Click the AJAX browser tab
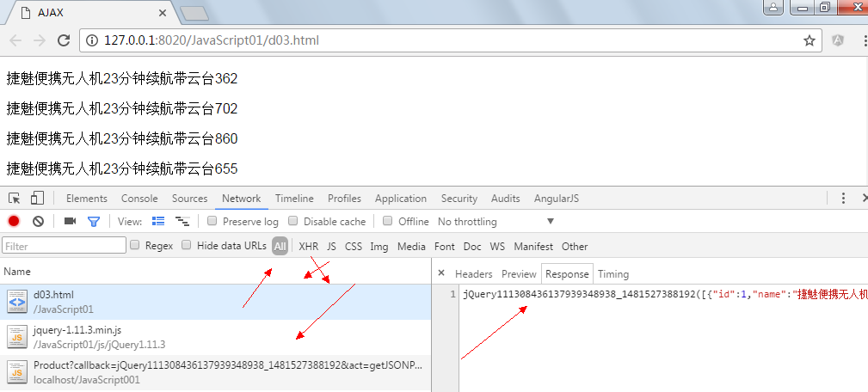The image size is (868, 392). point(91,13)
